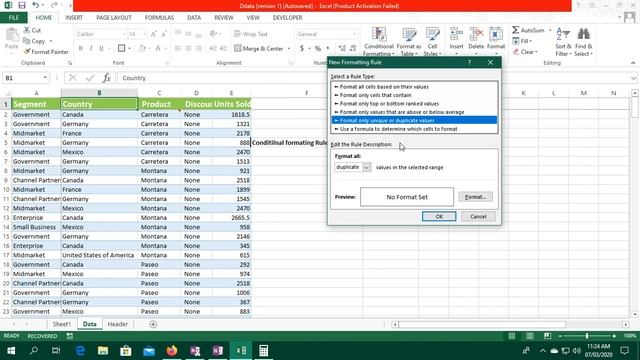The image size is (640, 360).
Task: Click the Paste clipboard icon
Action: 12,36
